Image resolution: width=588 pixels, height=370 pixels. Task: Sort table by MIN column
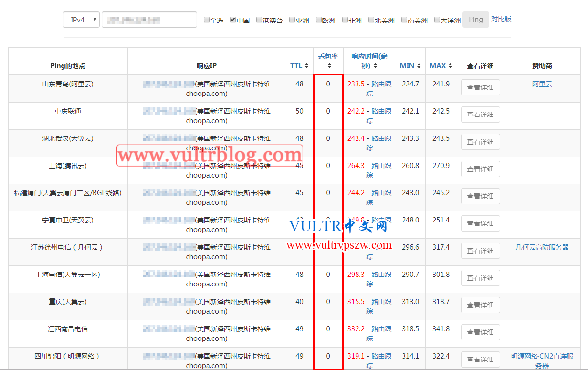410,66
